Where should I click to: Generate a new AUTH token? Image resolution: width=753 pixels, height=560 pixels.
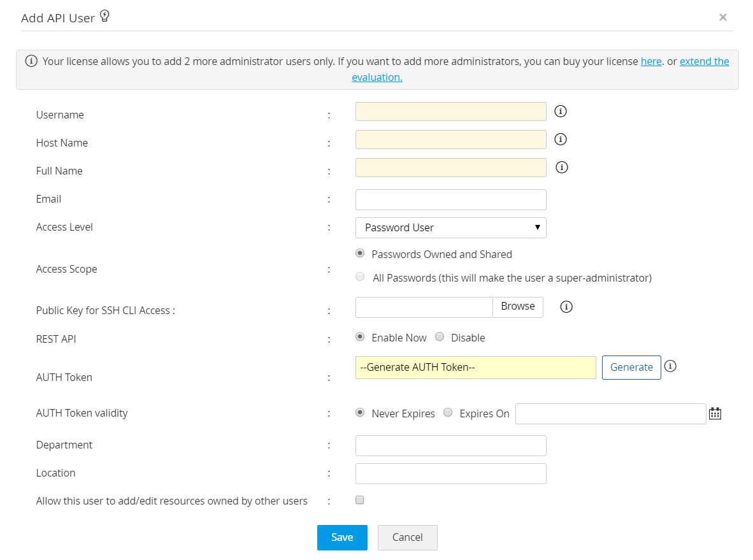click(631, 367)
